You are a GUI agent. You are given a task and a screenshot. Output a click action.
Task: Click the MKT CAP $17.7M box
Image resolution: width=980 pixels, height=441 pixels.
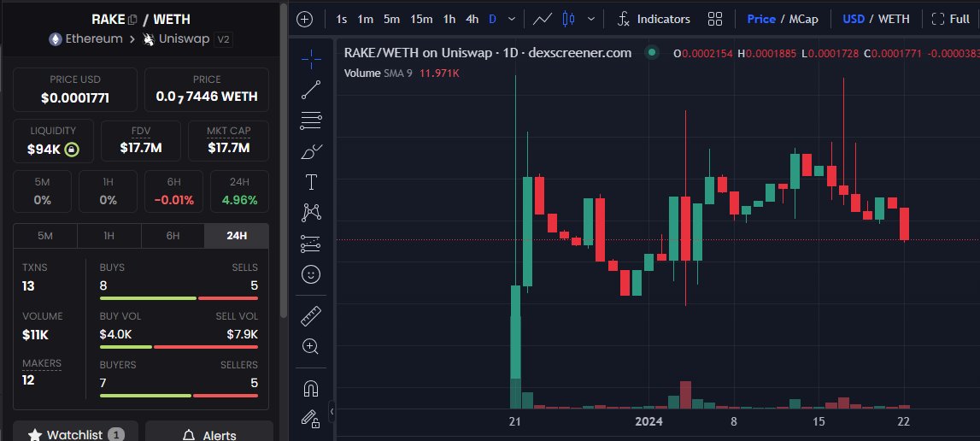pos(229,141)
